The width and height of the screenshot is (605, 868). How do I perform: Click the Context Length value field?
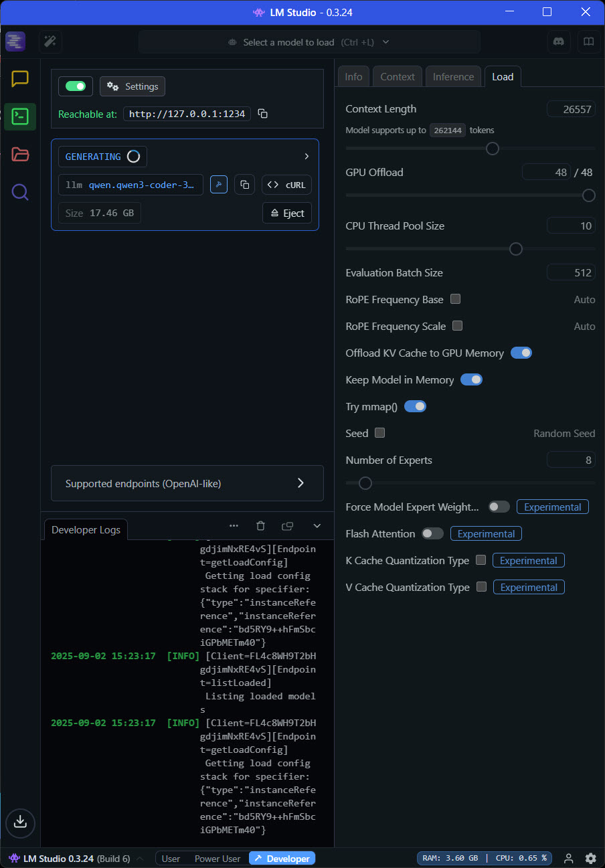pyautogui.click(x=571, y=109)
